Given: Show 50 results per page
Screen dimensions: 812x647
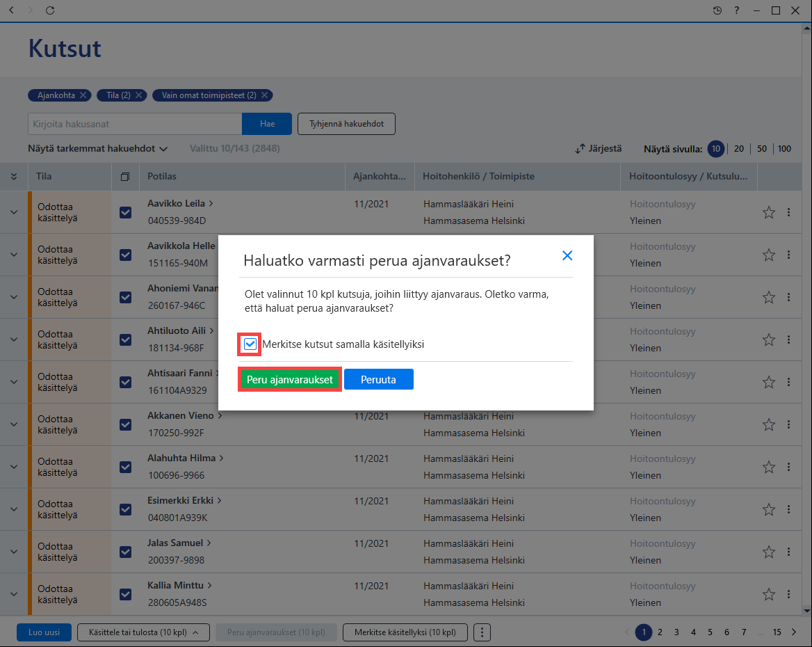Looking at the screenshot, I should click(x=762, y=149).
